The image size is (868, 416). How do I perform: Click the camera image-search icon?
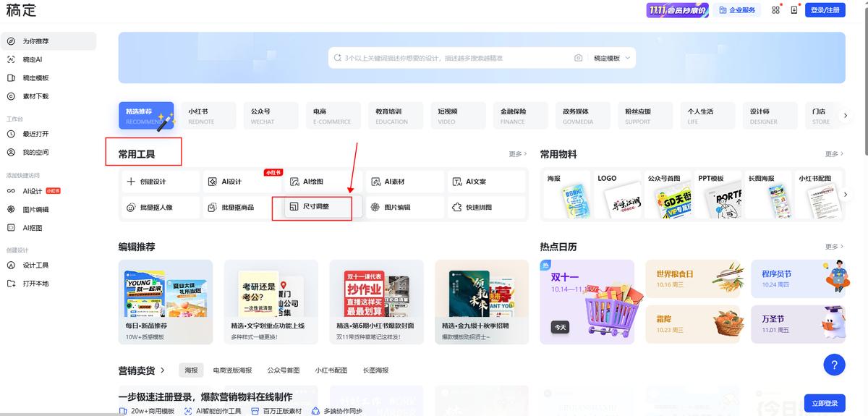coord(578,58)
